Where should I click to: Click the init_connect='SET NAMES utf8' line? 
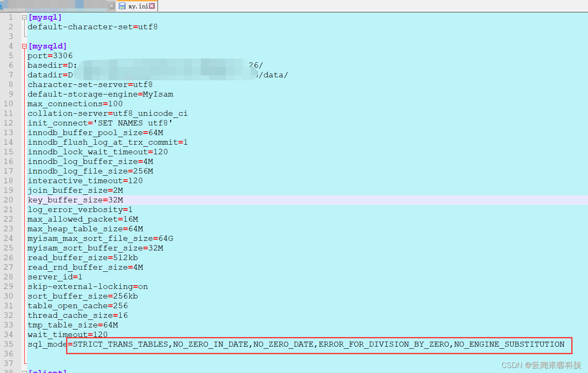point(100,123)
